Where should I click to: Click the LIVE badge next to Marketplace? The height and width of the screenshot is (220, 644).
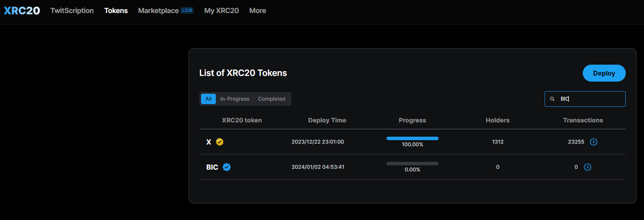[x=187, y=10]
